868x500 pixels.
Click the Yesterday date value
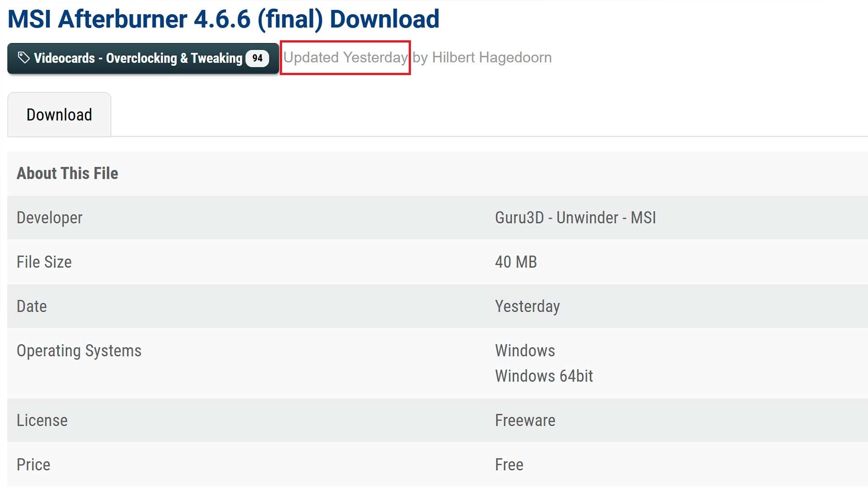click(x=527, y=306)
